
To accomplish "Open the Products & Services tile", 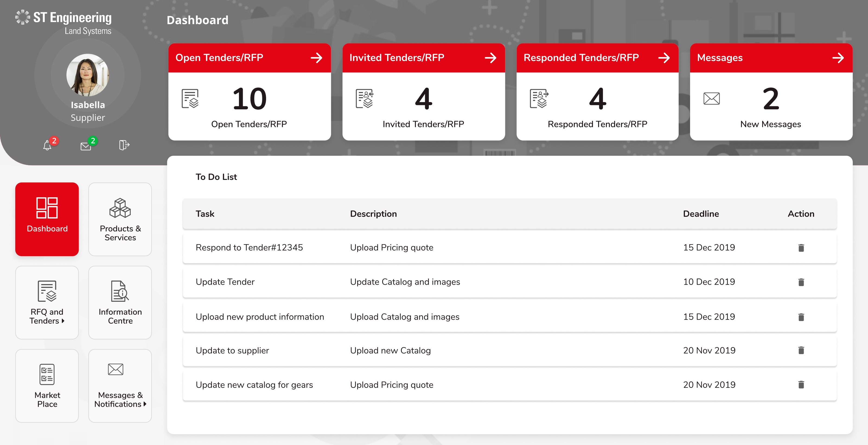I will [120, 219].
